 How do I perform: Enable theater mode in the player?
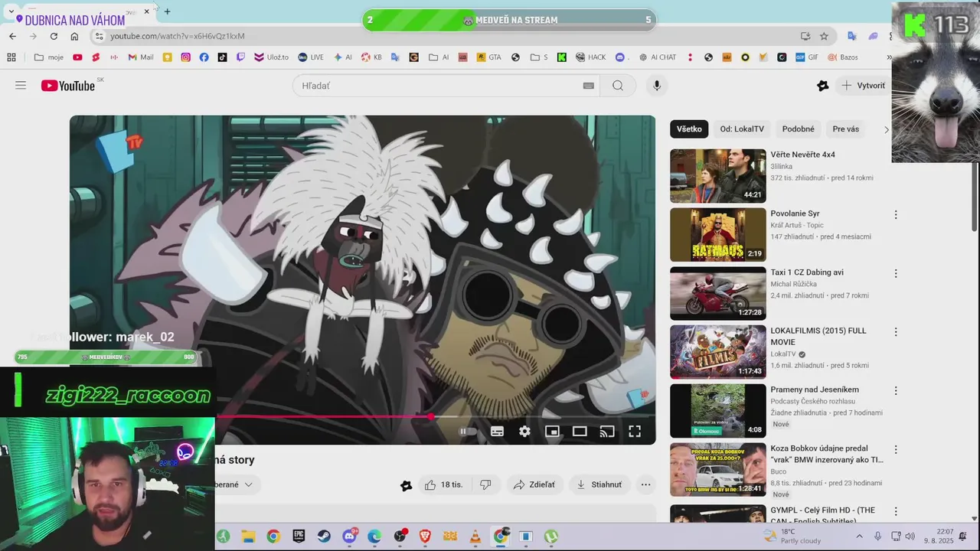coord(580,432)
